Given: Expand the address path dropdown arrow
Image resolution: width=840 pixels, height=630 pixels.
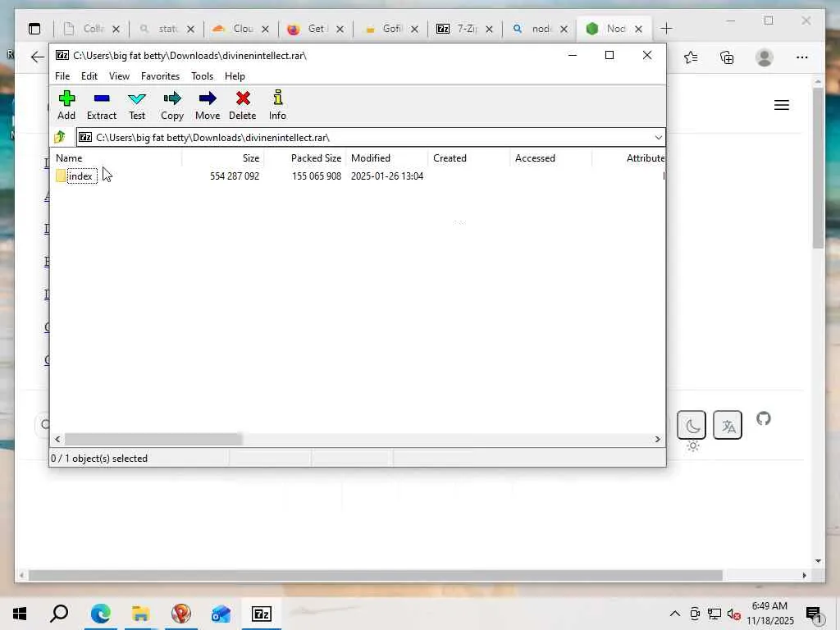Looking at the screenshot, I should 658,138.
